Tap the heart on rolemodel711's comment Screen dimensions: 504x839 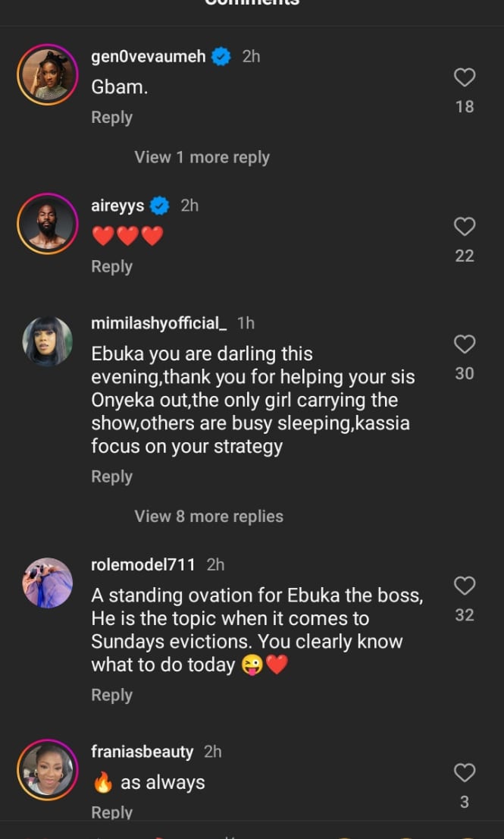click(x=465, y=586)
